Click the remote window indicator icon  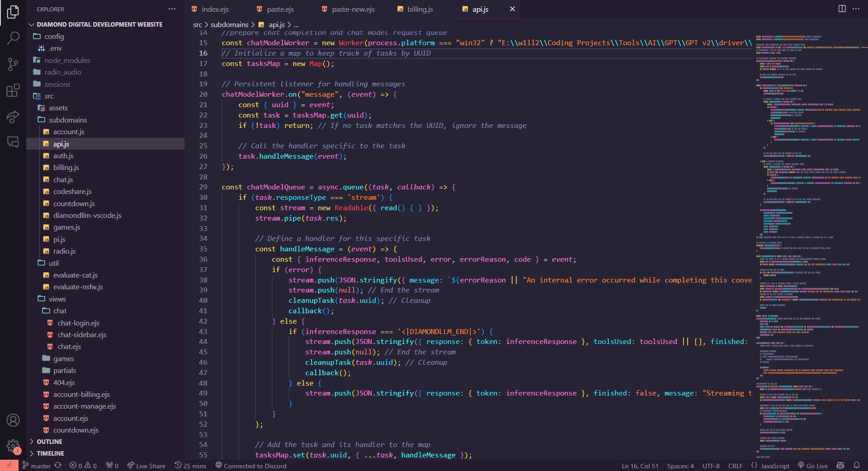tap(9, 466)
